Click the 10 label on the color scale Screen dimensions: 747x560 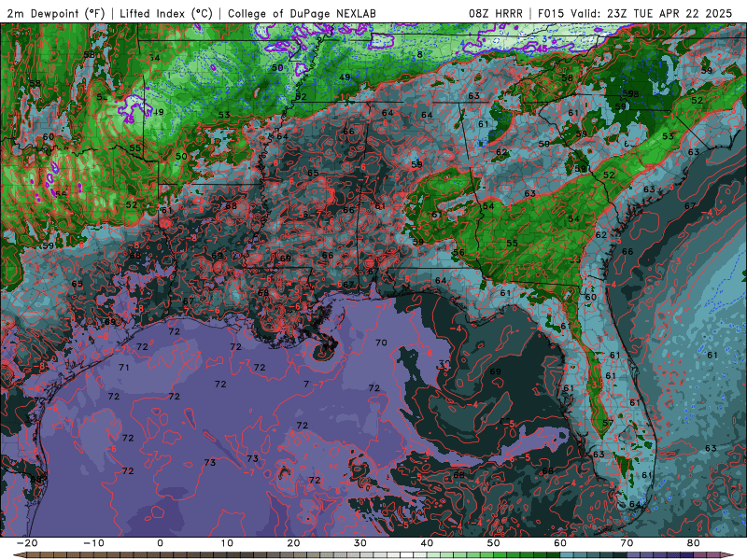click(227, 543)
